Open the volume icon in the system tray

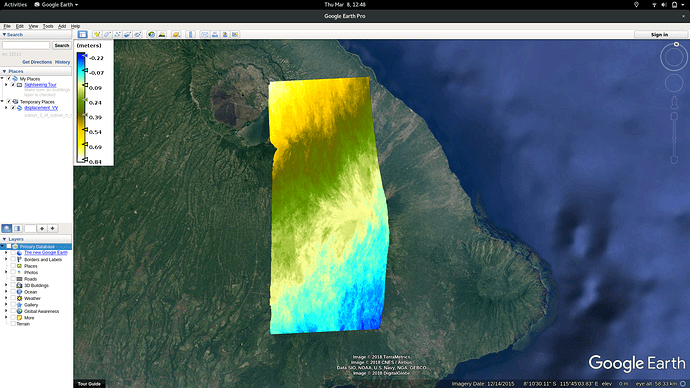[664, 4]
